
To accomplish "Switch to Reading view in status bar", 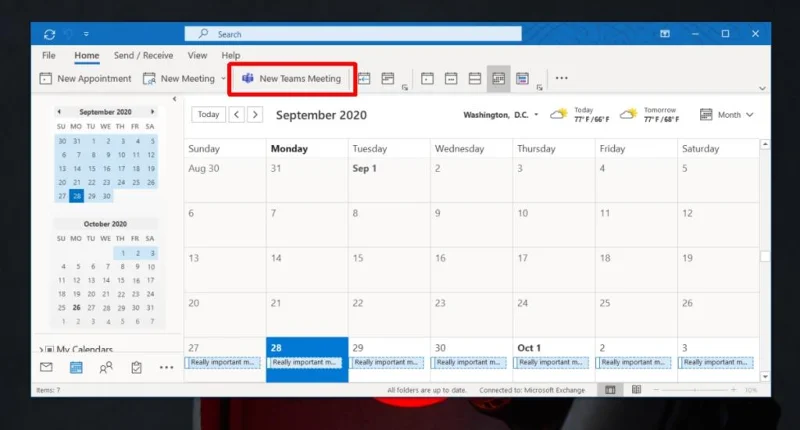I will click(x=636, y=390).
